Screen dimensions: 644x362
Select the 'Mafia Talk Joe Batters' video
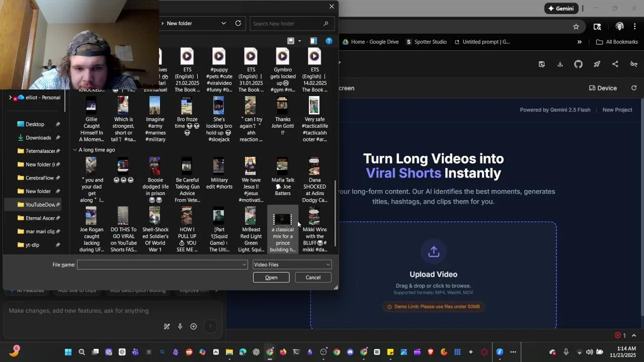282,176
